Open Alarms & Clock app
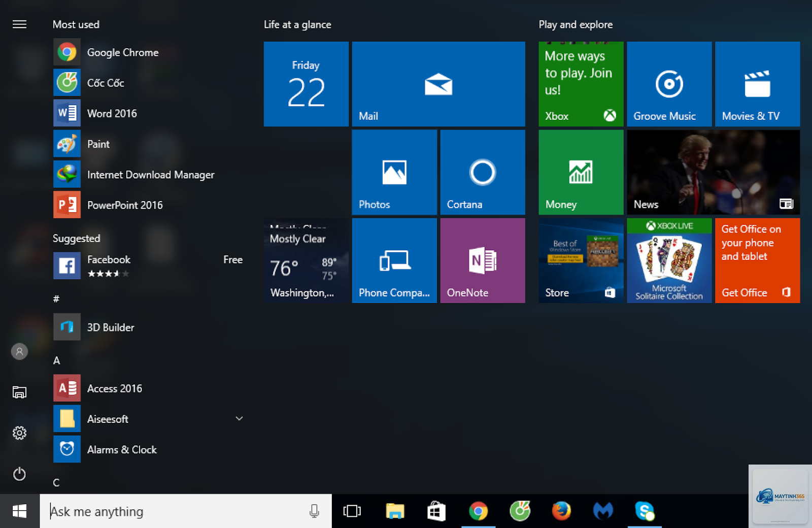 click(148, 449)
